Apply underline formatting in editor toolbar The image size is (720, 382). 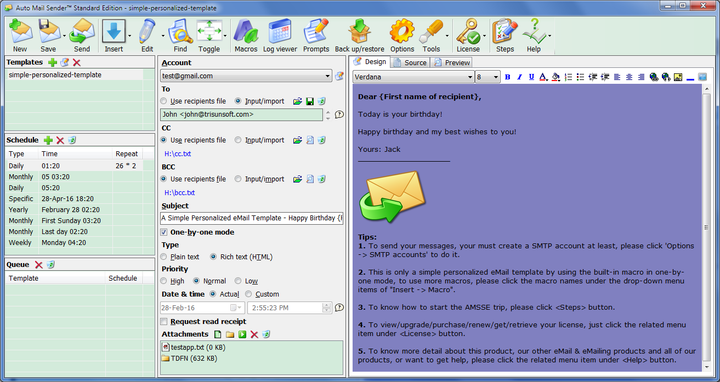coord(531,77)
